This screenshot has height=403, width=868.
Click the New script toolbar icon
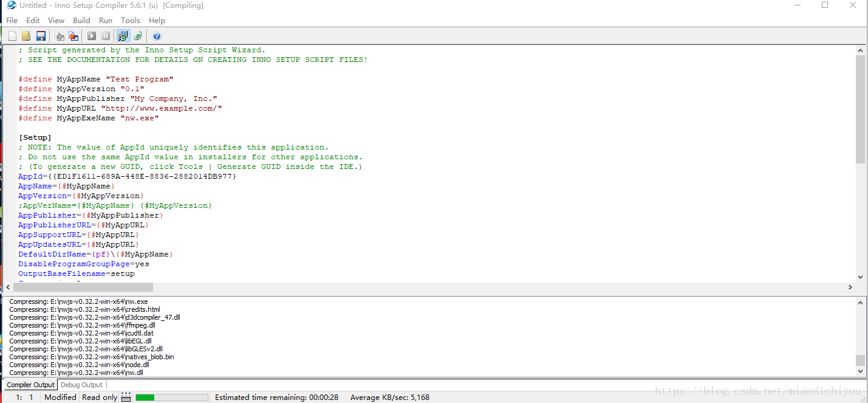point(12,36)
